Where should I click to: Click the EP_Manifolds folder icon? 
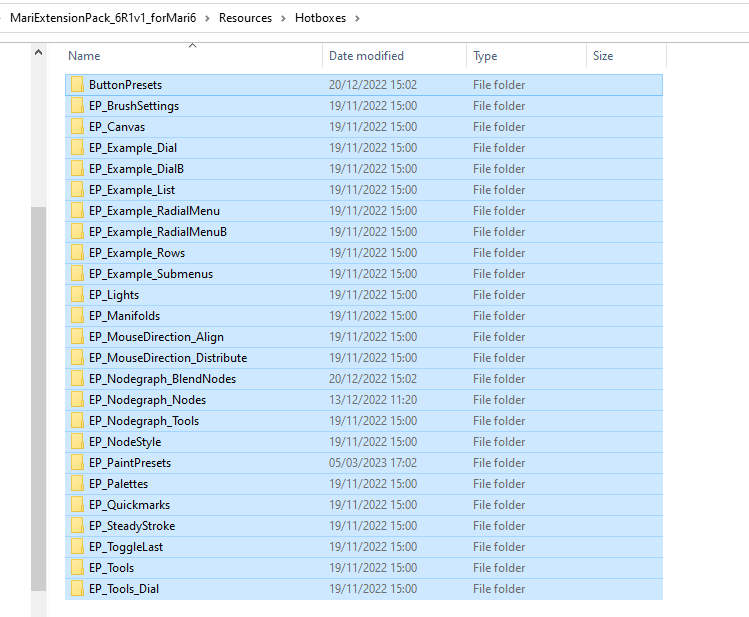pyautogui.click(x=77, y=316)
